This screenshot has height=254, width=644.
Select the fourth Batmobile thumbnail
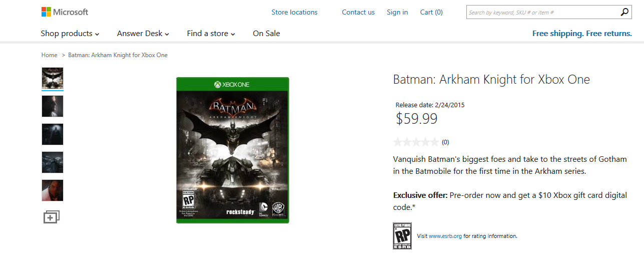(x=53, y=162)
